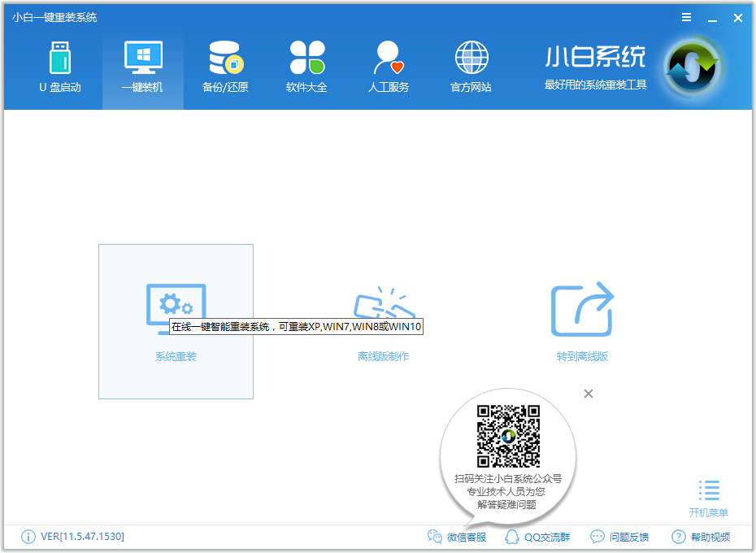
Task: Open the 软件大全 software collection
Action: pyautogui.click(x=306, y=67)
